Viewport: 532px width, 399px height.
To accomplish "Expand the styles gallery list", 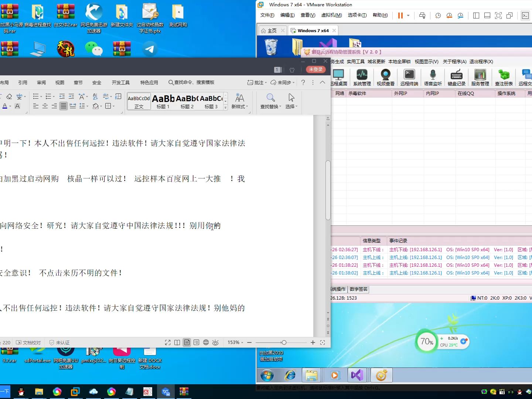I will point(226,108).
